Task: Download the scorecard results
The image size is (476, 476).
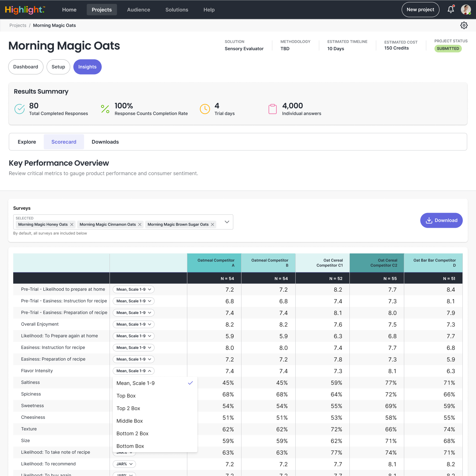Action: click(x=441, y=220)
